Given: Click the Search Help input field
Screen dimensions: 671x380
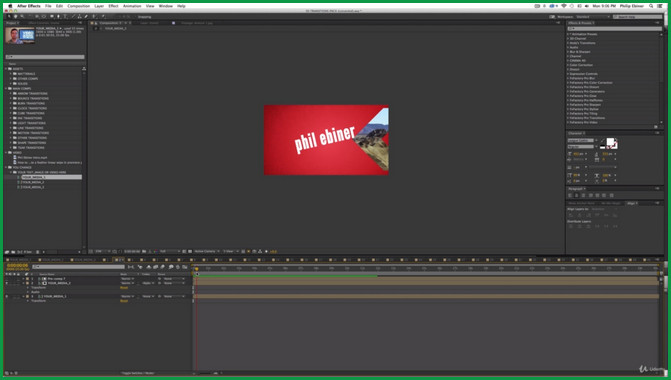Looking at the screenshot, I should tap(638, 17).
